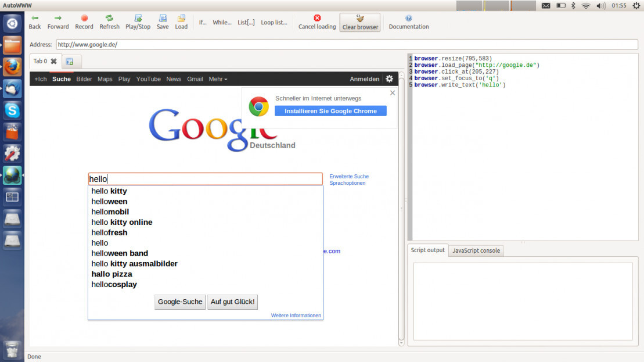Insert an If... statement
644x362 pixels.
click(x=203, y=22)
